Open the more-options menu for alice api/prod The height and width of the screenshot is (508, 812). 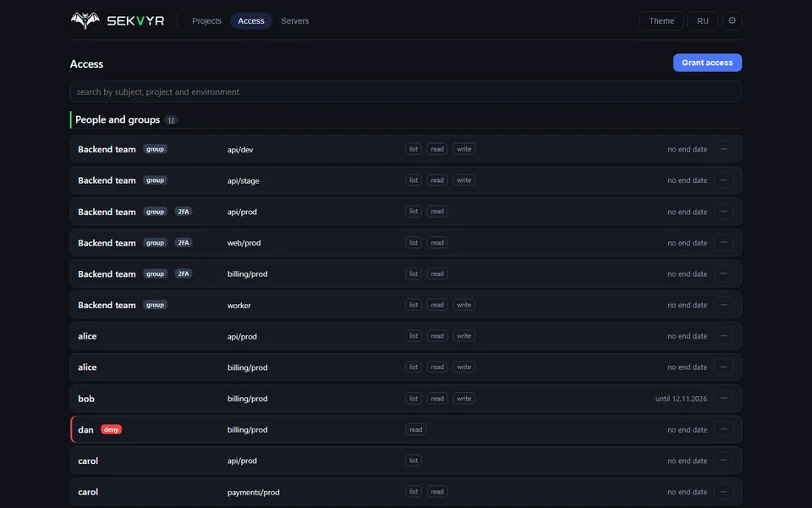tap(723, 336)
